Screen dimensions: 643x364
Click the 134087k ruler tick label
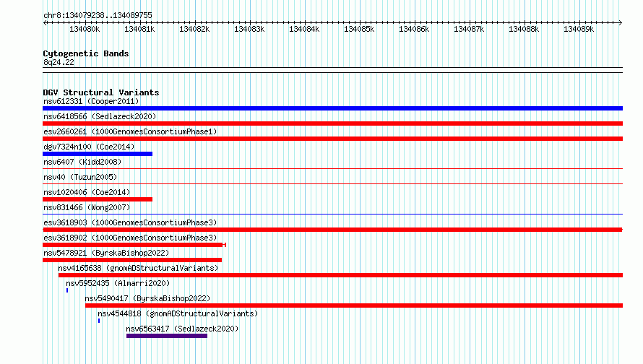(469, 29)
